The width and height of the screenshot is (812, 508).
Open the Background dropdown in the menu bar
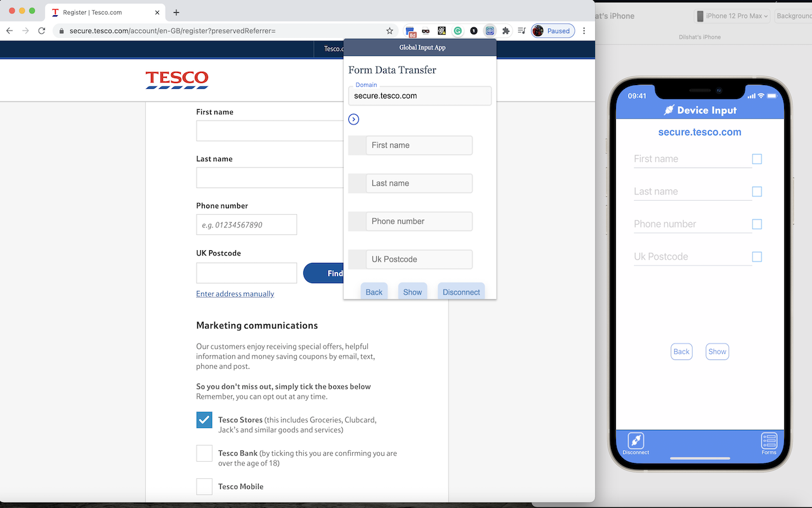click(x=794, y=15)
